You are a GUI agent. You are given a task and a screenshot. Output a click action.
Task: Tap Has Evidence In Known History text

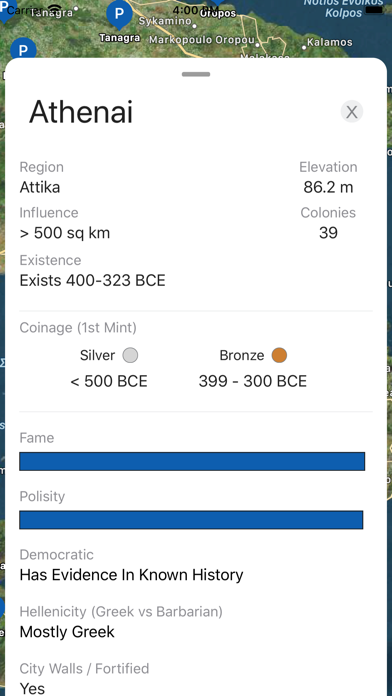click(x=131, y=575)
